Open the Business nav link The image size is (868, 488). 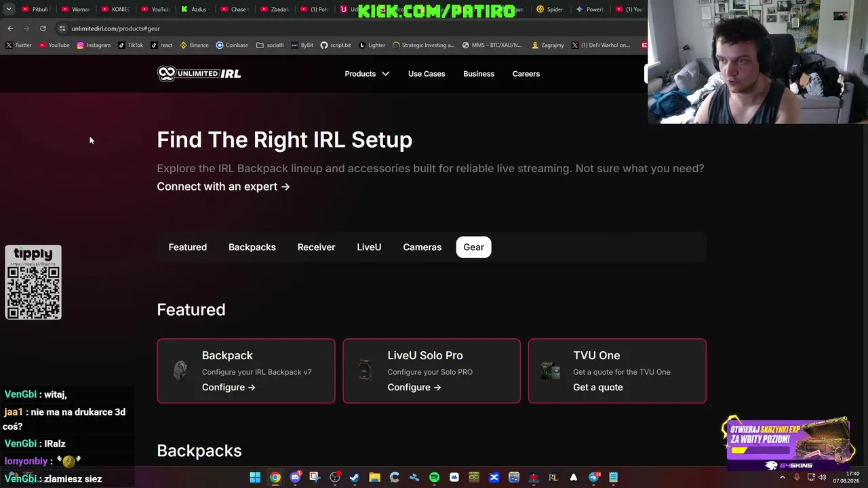pos(479,74)
